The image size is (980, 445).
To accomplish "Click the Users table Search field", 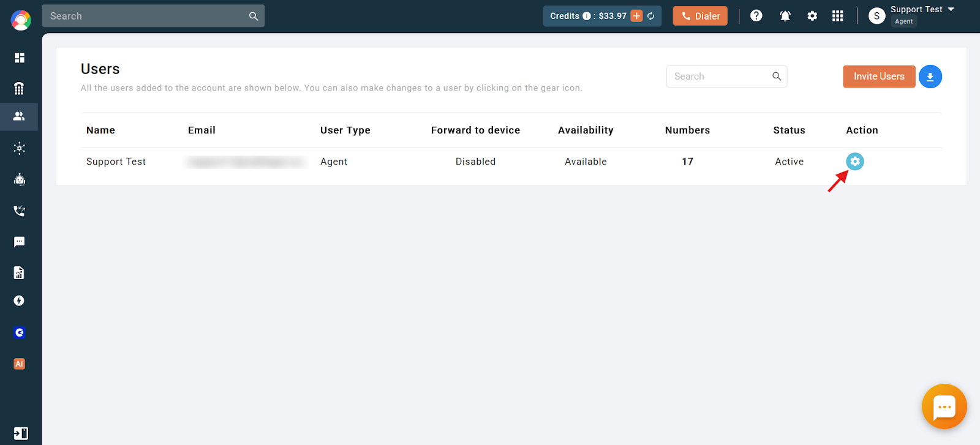I will 726,77.
